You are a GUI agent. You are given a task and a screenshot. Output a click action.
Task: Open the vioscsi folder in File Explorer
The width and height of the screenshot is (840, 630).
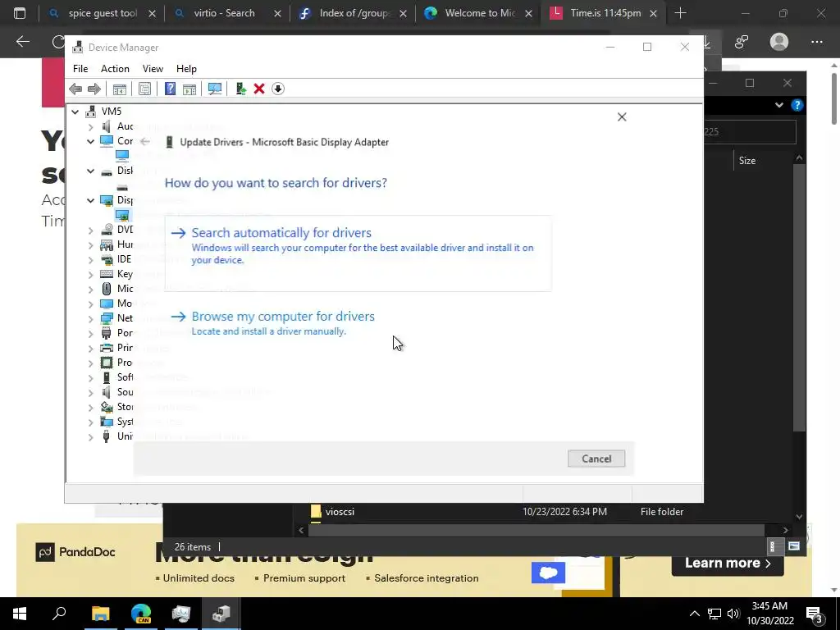click(x=340, y=512)
